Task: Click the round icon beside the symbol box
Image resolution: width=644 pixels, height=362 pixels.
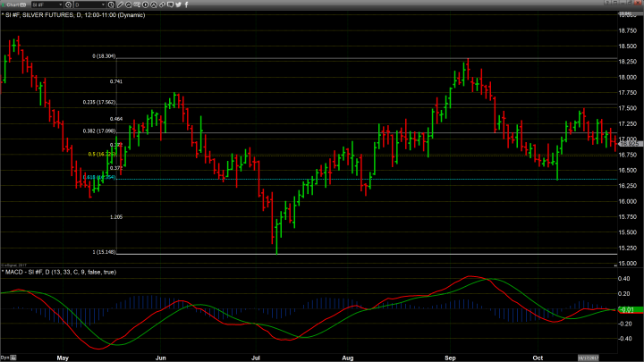Action: 70,5
